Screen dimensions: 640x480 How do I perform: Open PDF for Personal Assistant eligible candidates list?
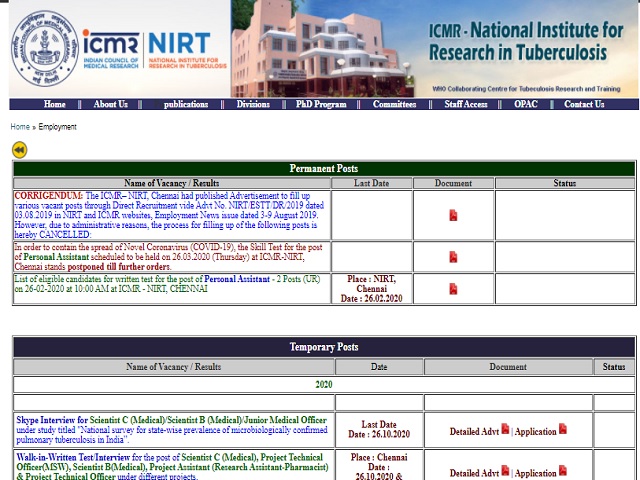point(453,289)
